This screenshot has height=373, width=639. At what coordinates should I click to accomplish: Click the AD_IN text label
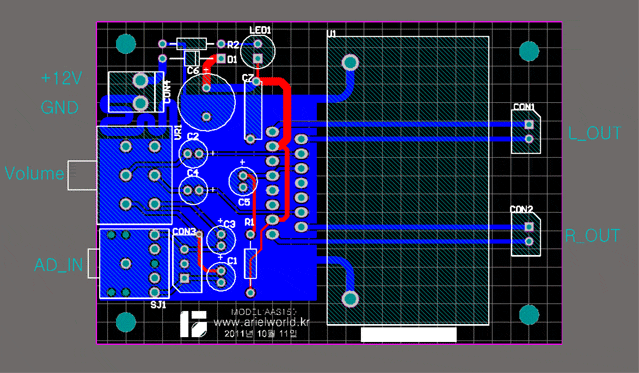click(59, 265)
